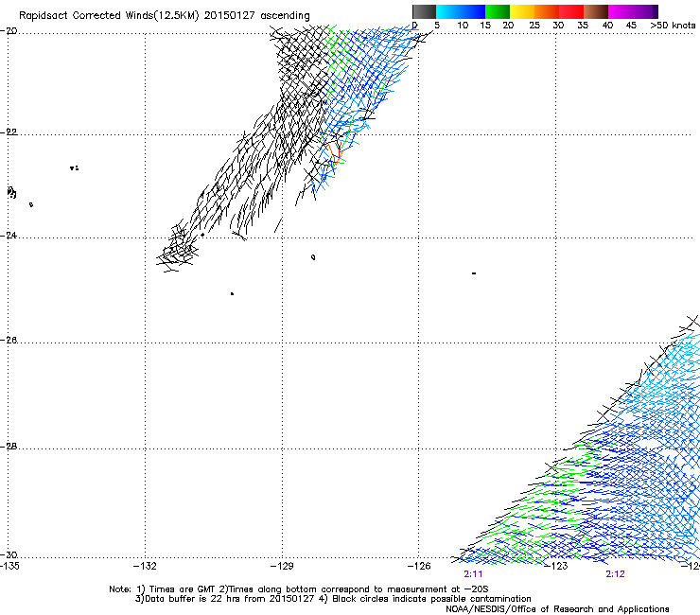Click the legend scale value '45'
The width and height of the screenshot is (700, 615).
coord(631,25)
